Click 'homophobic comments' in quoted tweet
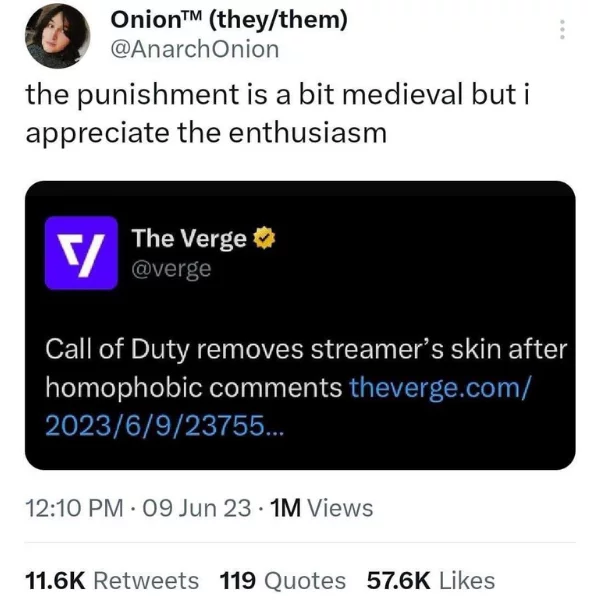 (194, 386)
